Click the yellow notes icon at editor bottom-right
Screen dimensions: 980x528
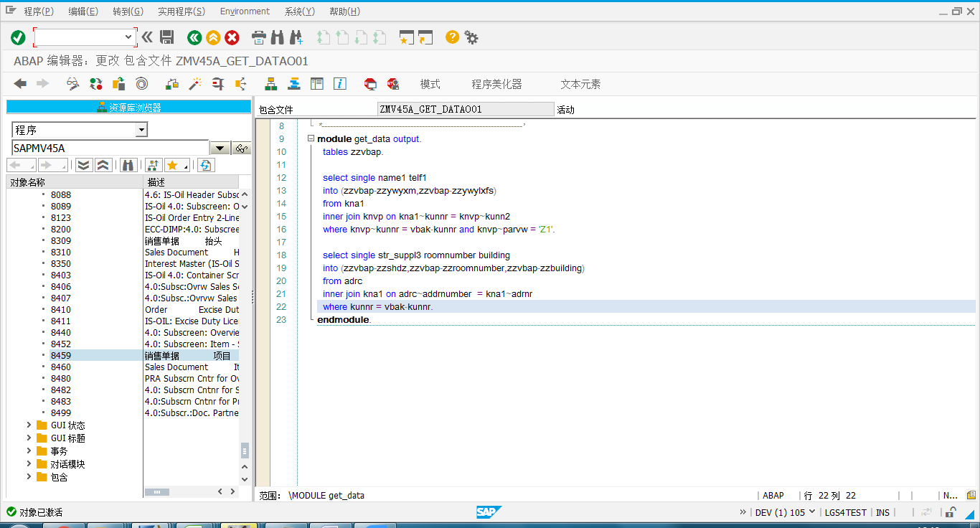971,495
